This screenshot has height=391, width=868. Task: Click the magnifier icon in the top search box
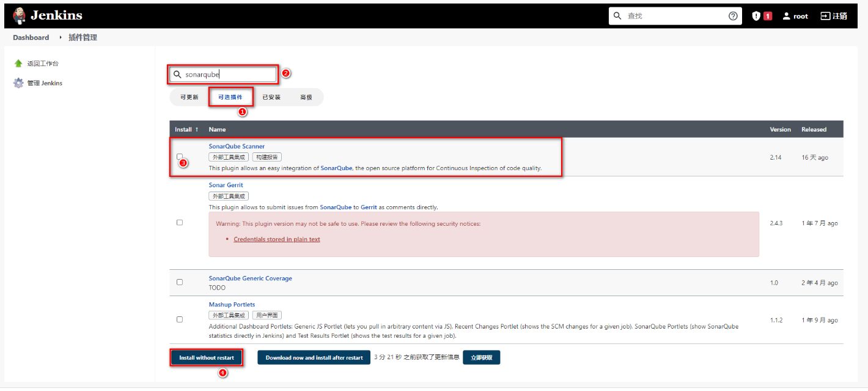click(617, 16)
